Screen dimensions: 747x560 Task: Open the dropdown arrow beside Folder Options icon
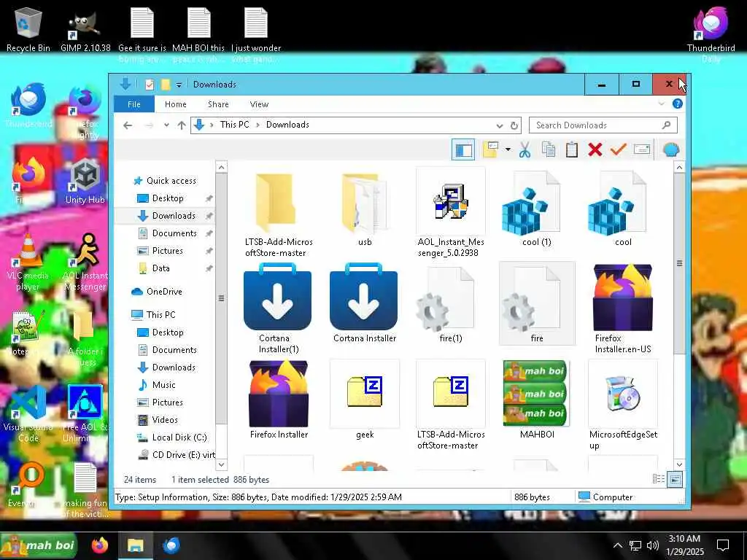coord(508,150)
